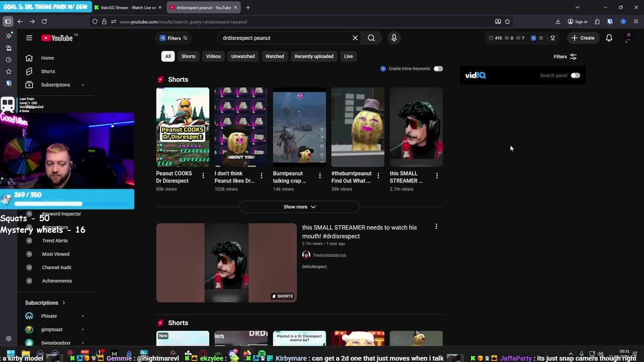Open the list all tabs dropdown
The height and width of the screenshot is (362, 644).
click(x=578, y=8)
